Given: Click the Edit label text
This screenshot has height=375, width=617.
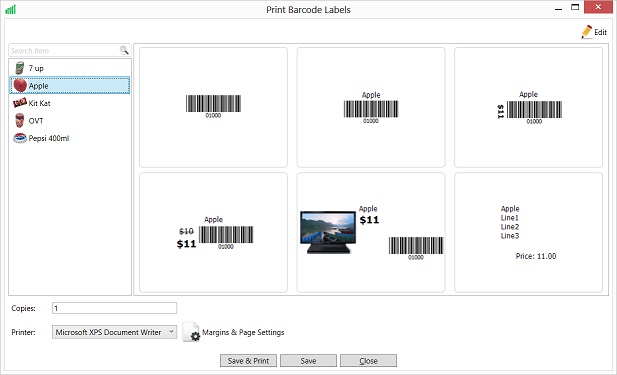Looking at the screenshot, I should click(600, 32).
